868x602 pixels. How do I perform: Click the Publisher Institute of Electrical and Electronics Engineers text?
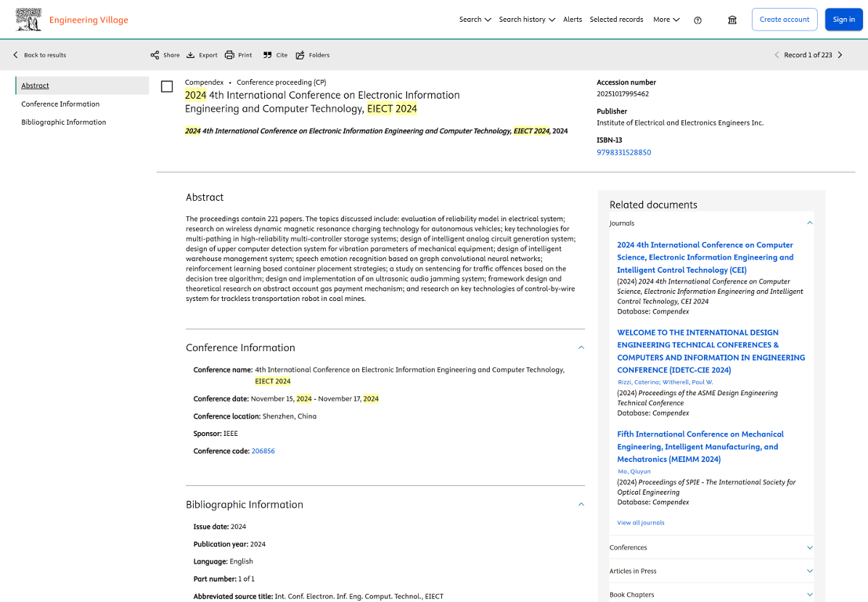coord(680,123)
